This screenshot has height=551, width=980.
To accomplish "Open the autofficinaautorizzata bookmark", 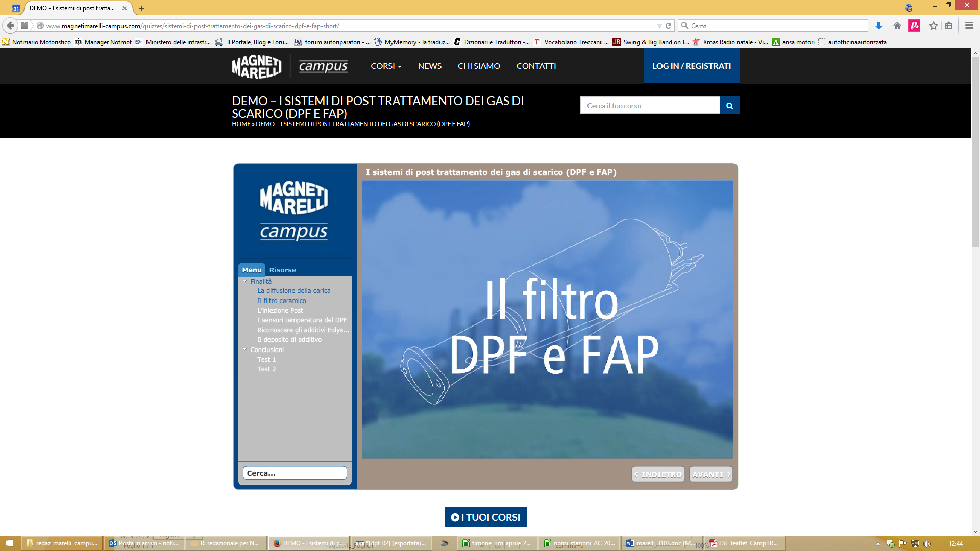I will tap(852, 42).
